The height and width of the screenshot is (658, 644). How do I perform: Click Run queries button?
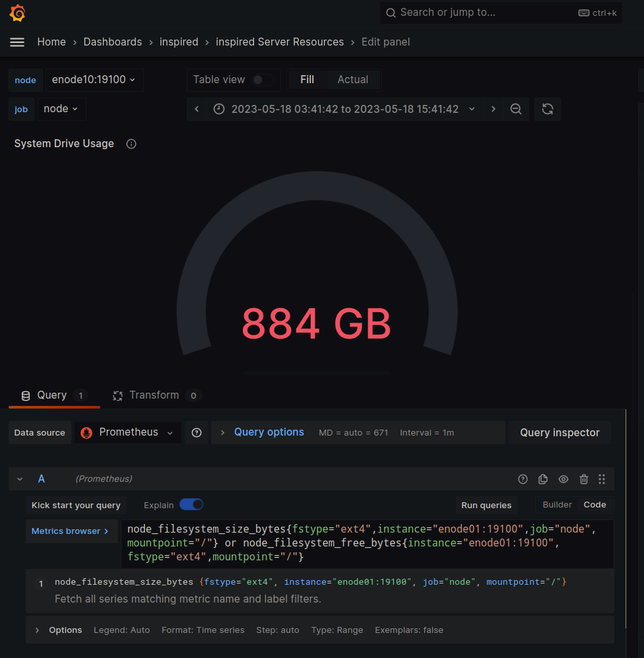(486, 506)
